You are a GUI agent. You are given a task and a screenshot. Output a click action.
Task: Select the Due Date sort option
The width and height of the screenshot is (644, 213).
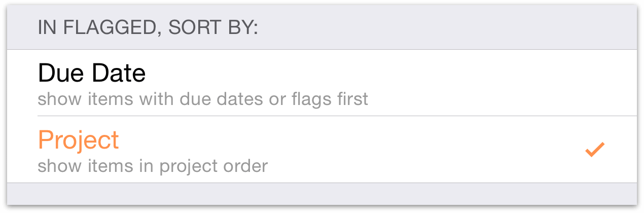203,83
